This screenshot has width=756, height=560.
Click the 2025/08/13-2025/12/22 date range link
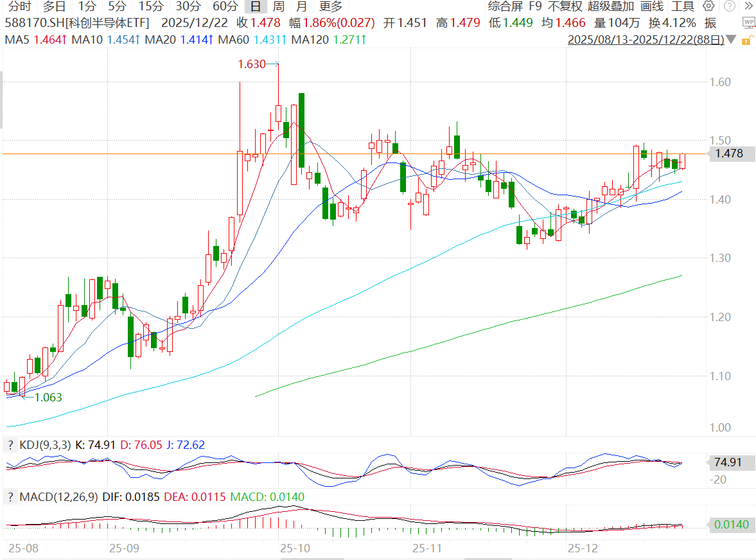(x=646, y=40)
